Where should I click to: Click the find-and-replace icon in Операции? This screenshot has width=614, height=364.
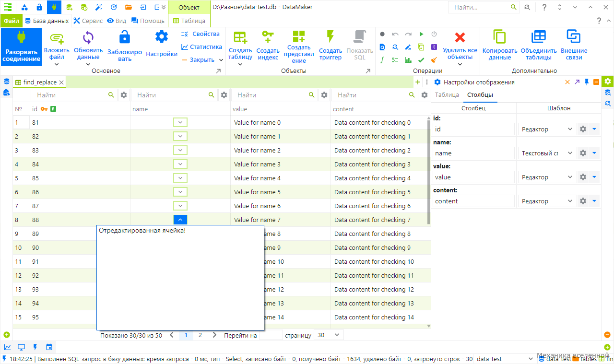coord(395,47)
